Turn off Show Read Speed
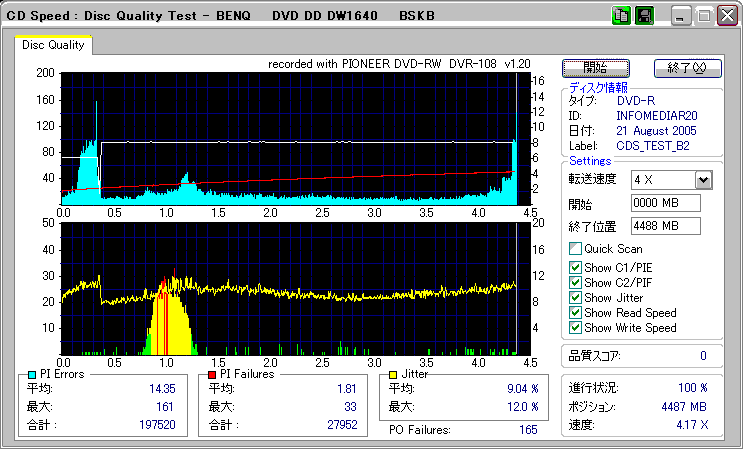The image size is (743, 449). (575, 313)
